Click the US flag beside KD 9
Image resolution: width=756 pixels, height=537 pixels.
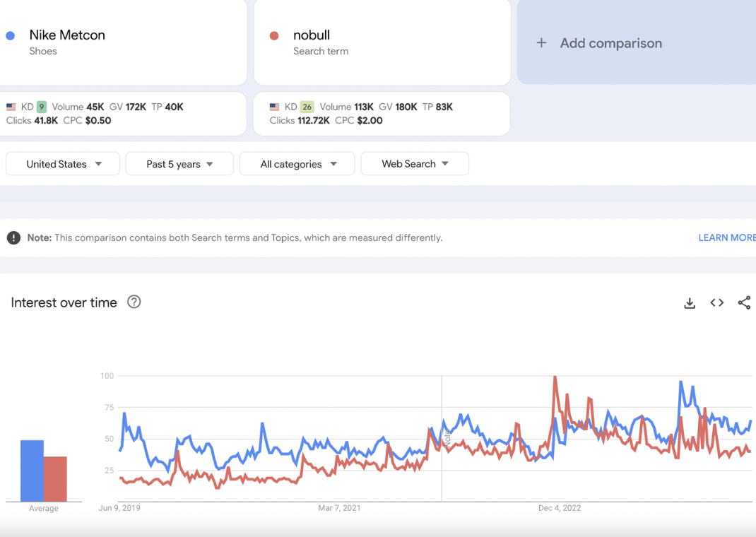[11, 107]
